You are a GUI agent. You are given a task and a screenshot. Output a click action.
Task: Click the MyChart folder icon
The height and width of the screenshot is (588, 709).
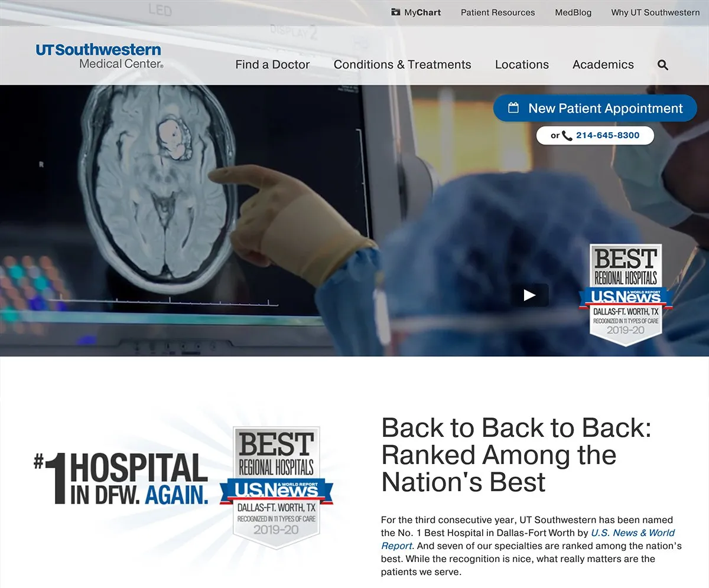[x=395, y=12]
